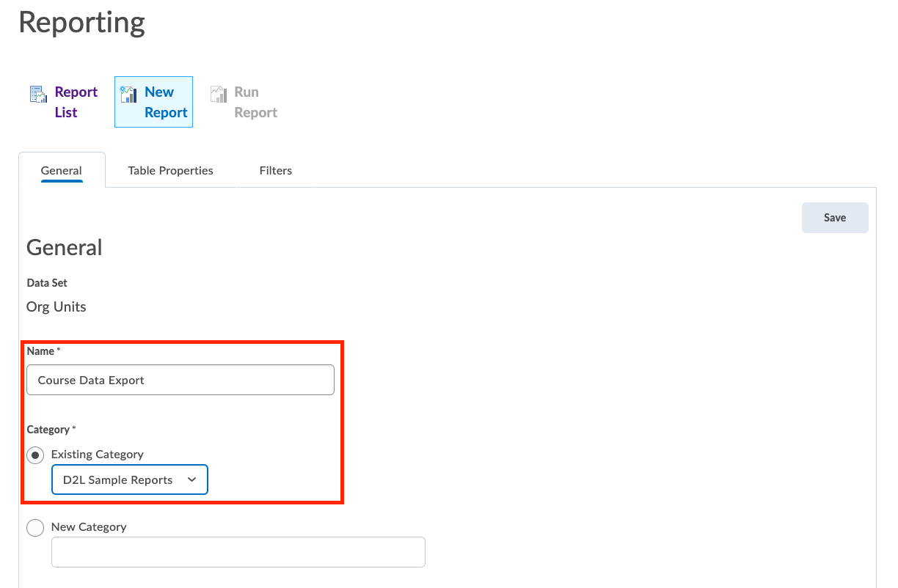
Task: Click the New Report chart icon
Action: [128, 94]
